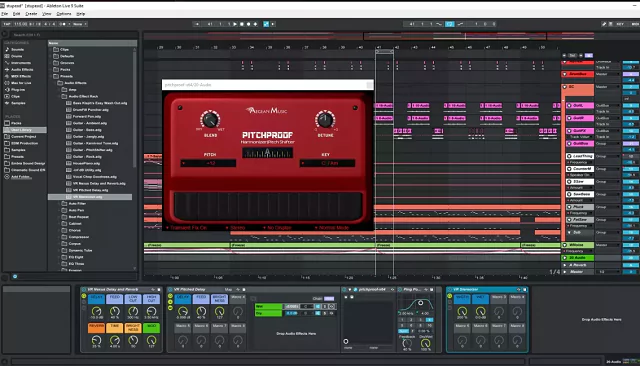640x366 pixels.
Task: Select the Dry chain in VR Pitched Delay
Action: [268, 313]
